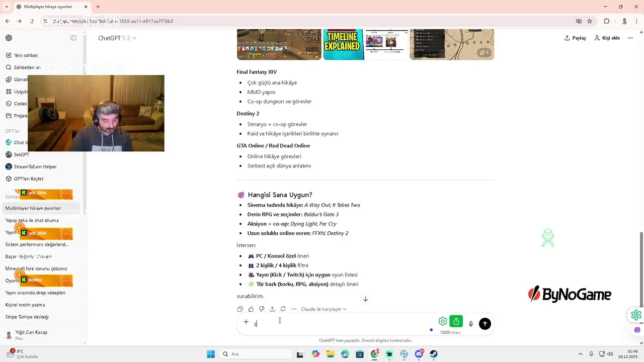Copy the response with the copy icon
Viewport: 644px width, 362px height.
(x=240, y=309)
